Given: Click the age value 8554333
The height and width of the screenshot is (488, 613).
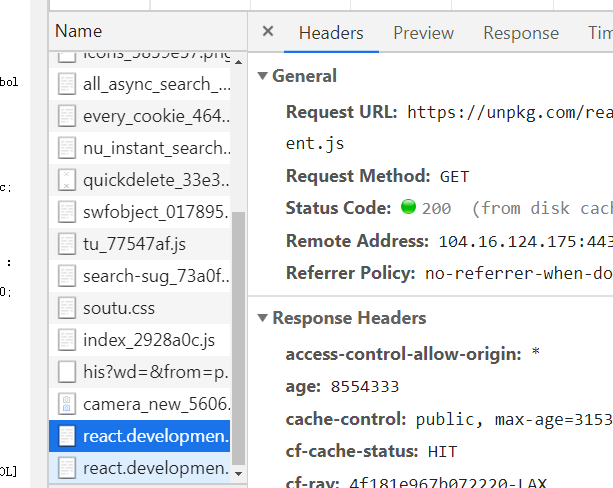Looking at the screenshot, I should (365, 387).
